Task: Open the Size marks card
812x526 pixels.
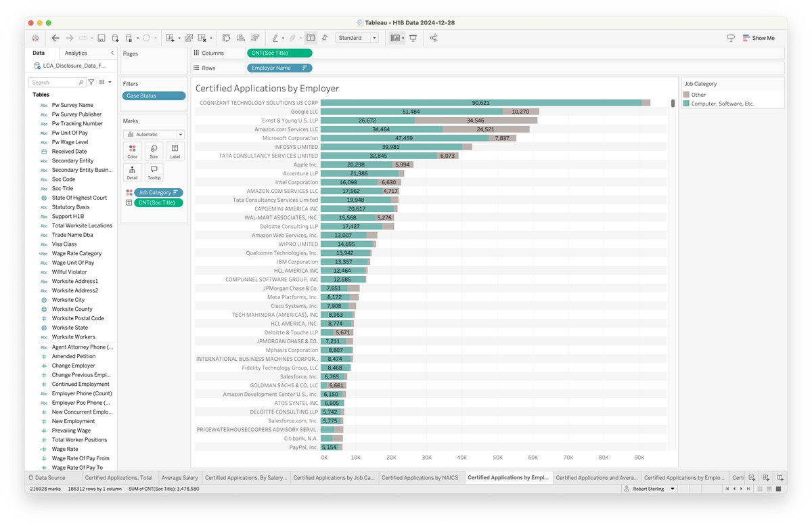Action: tap(154, 151)
